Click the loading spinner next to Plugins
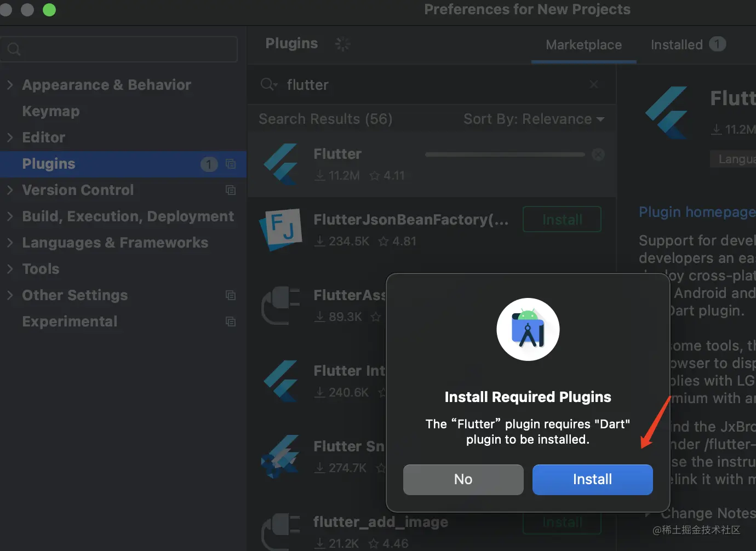Viewport: 756px width, 551px height. tap(342, 44)
